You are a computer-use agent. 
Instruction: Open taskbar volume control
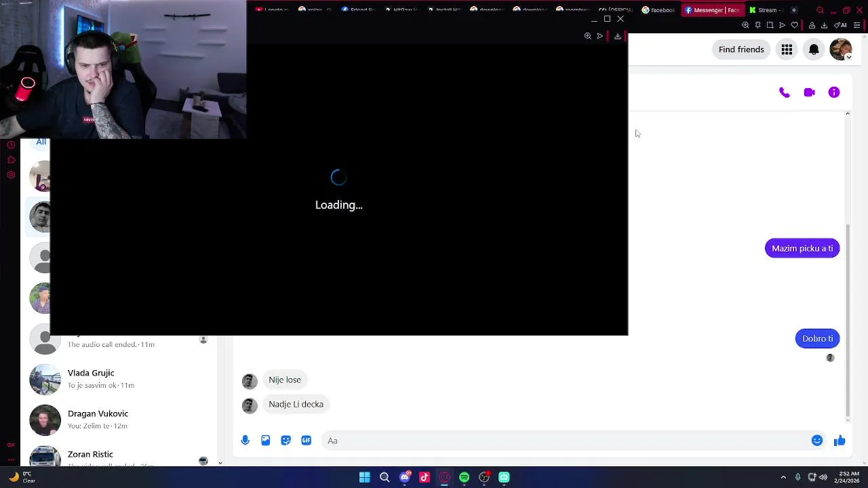pyautogui.click(x=823, y=477)
